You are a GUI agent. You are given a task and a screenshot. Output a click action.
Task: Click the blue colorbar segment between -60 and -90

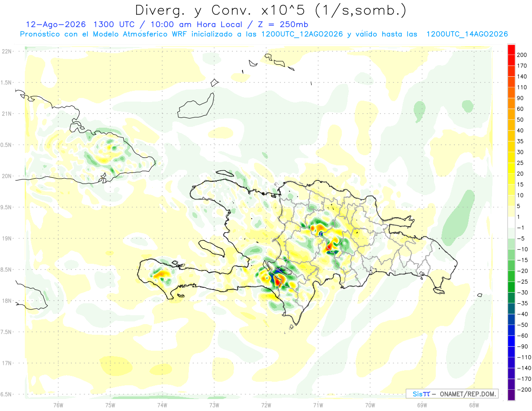click(511, 341)
